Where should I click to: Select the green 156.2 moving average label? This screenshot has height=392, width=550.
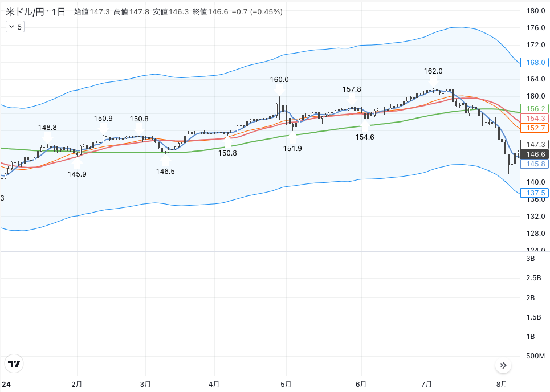535,109
